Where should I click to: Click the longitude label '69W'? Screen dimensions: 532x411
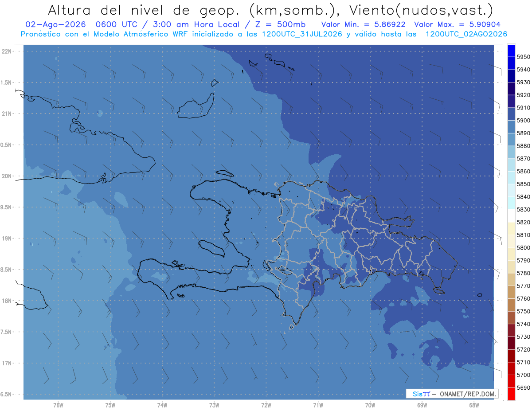[x=422, y=405]
